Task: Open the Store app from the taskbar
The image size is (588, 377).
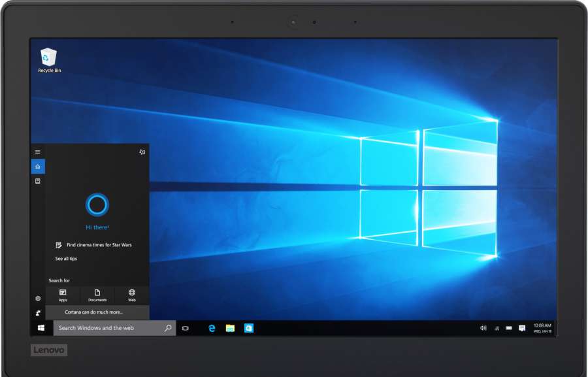Action: click(249, 328)
